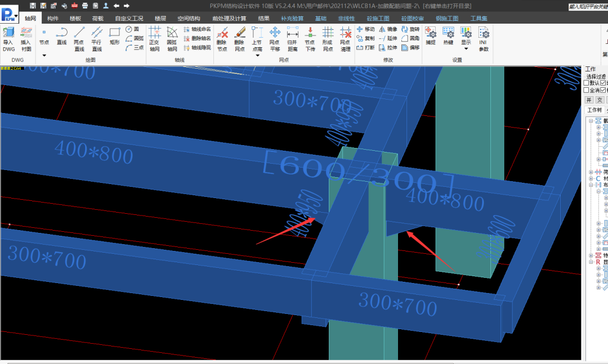The width and height of the screenshot is (608, 364).
Task: Click the undo left-arrow icon
Action: point(117,6)
